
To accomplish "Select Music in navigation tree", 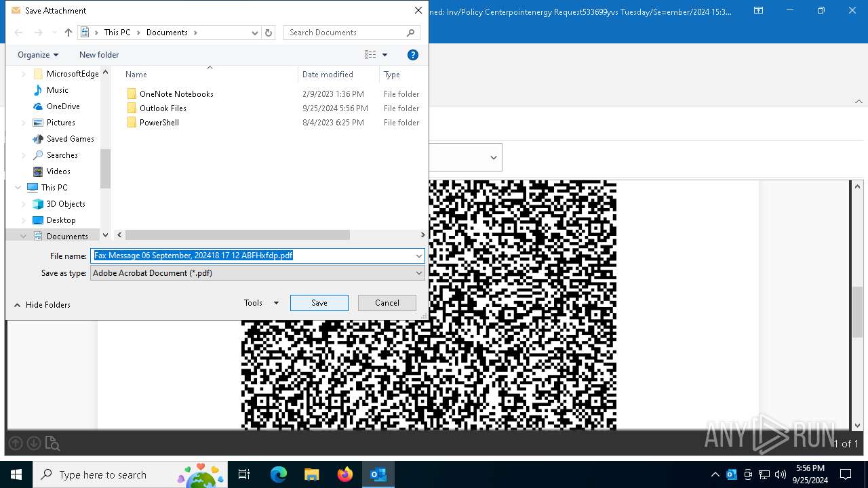I will (x=51, y=90).
